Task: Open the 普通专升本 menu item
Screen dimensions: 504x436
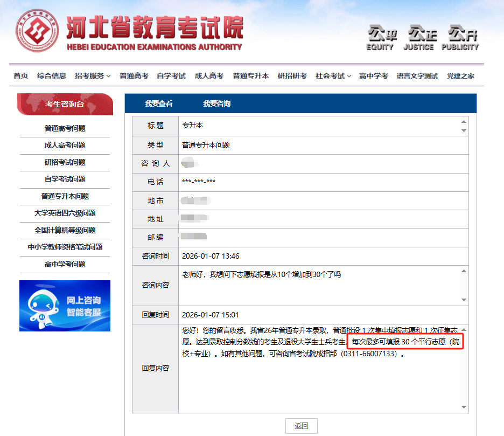Action: [x=251, y=76]
